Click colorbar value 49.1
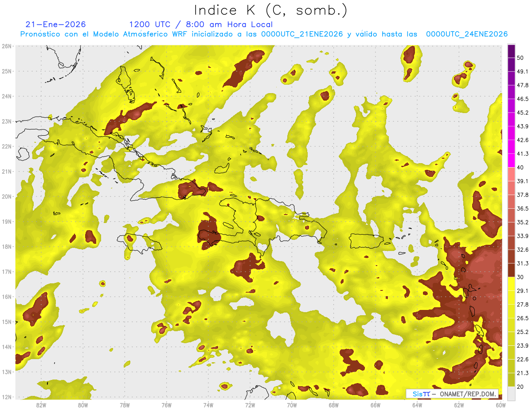This screenshot has height=411, width=532. [x=522, y=71]
